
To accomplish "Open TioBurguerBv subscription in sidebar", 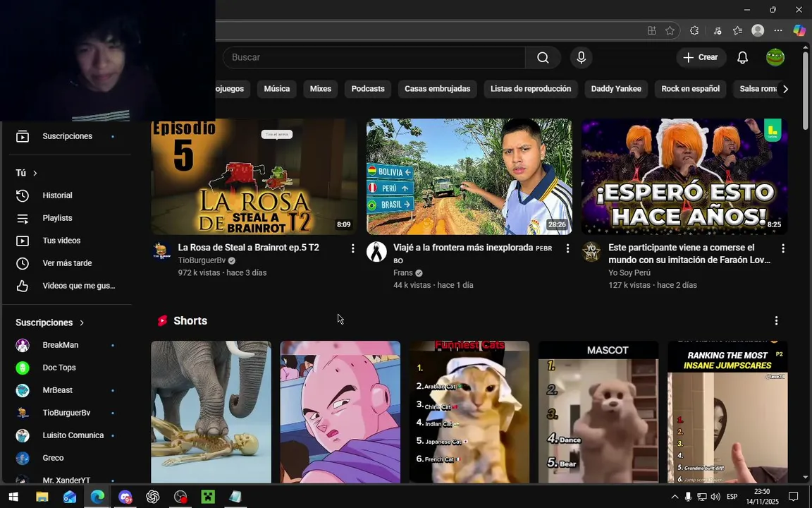I will tap(68, 413).
